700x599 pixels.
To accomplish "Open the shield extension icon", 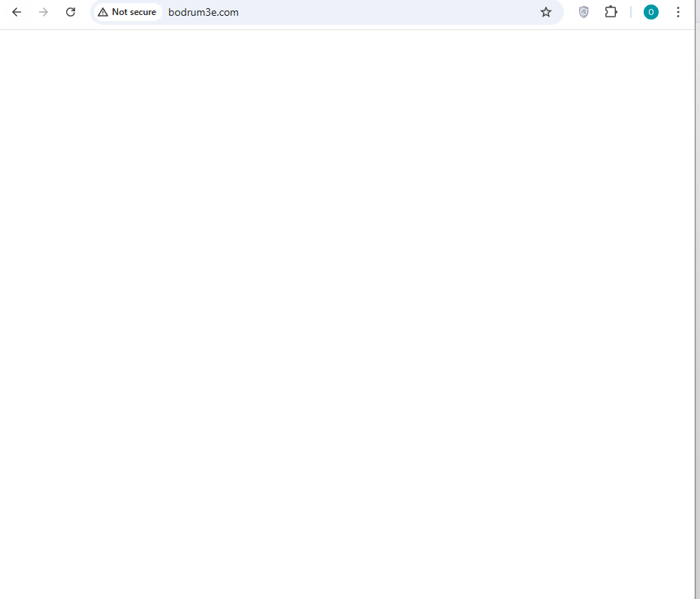I will pos(584,12).
